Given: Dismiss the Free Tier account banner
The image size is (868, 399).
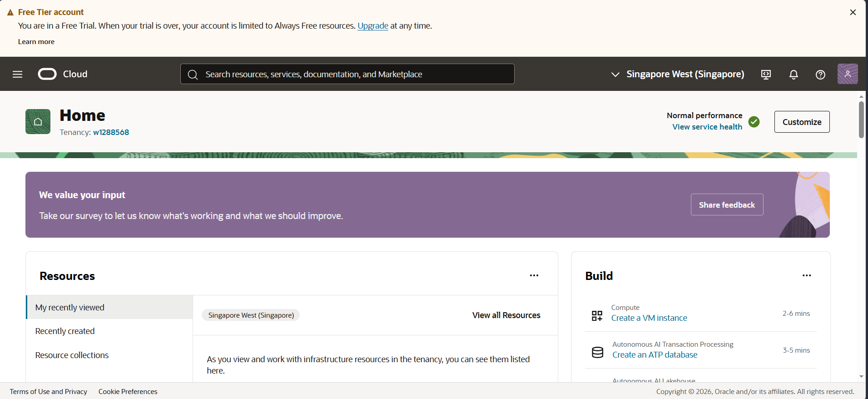Looking at the screenshot, I should (x=853, y=12).
